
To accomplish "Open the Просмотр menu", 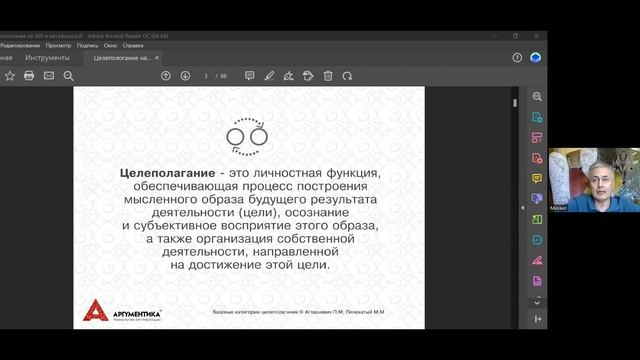I will point(58,46).
